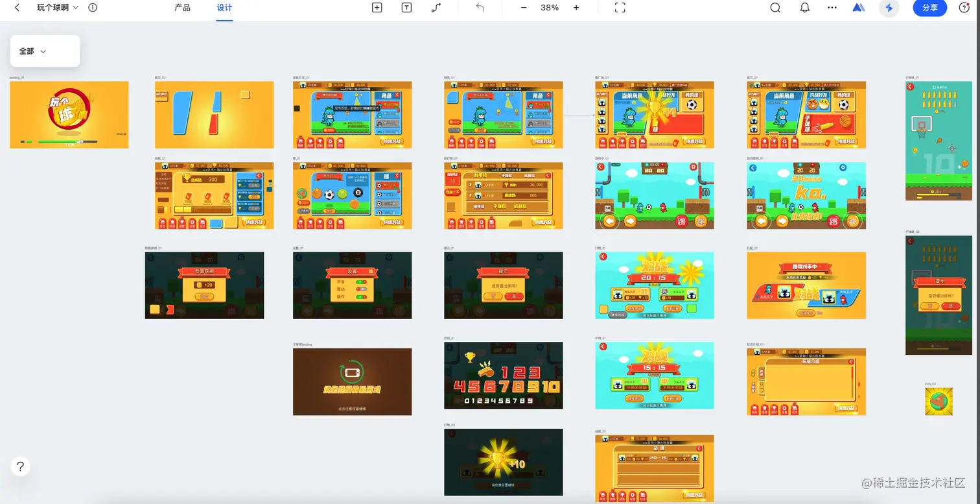Zoom out with the minus icon
This screenshot has height=504, width=980.
524,8
